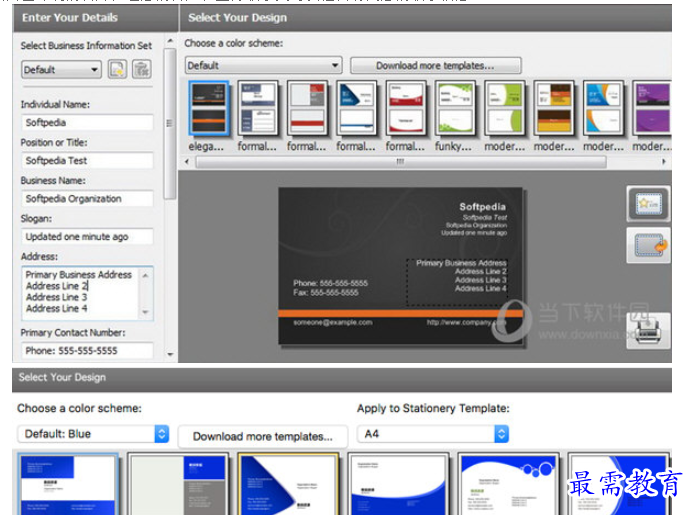This screenshot has height=515, width=691.
Task: Select the yellow-bordered blue triangle stationery thumbnail
Action: (288, 484)
